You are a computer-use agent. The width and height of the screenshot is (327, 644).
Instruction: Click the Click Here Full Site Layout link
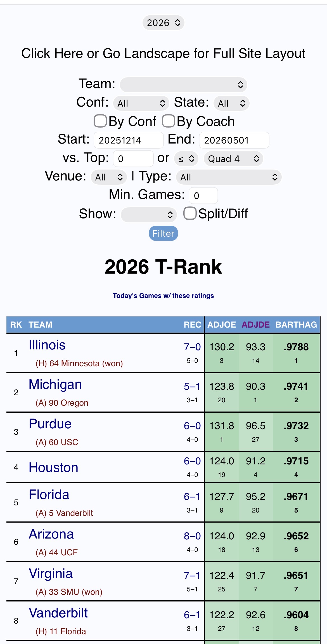pos(163,53)
